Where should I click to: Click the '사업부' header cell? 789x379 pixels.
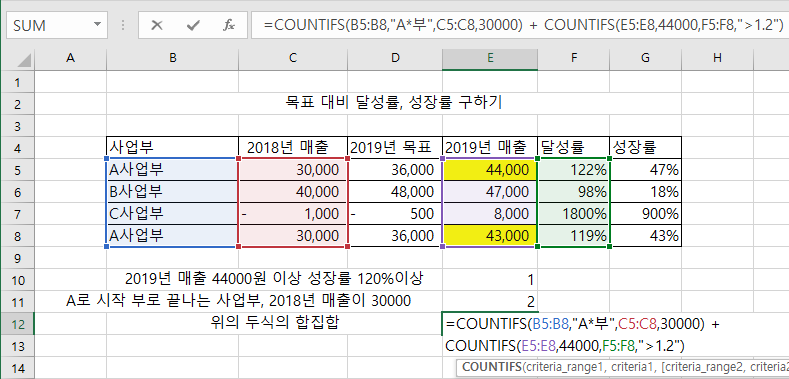[173, 147]
